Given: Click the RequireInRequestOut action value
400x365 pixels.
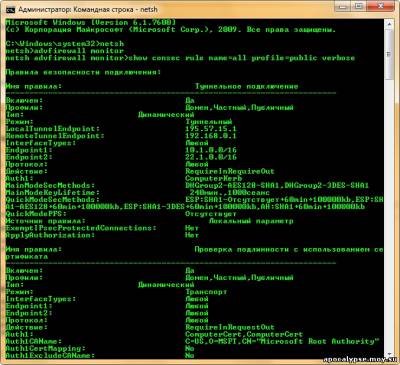Looking at the screenshot, I should point(230,327).
